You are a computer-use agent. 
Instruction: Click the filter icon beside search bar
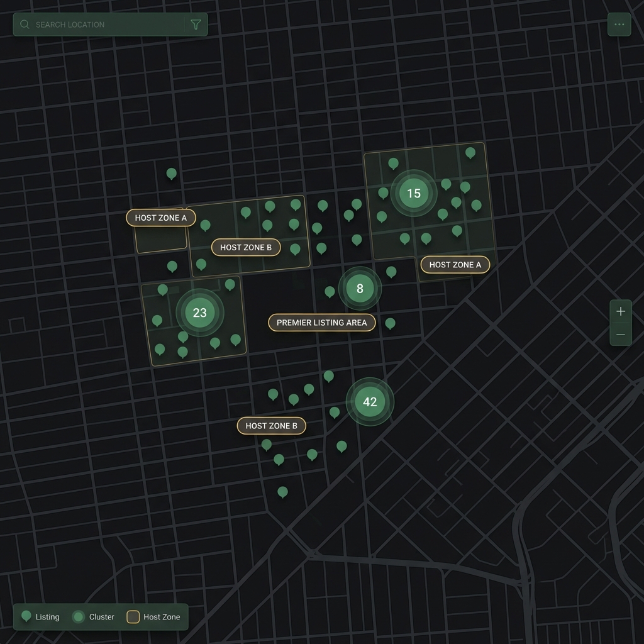(x=196, y=24)
